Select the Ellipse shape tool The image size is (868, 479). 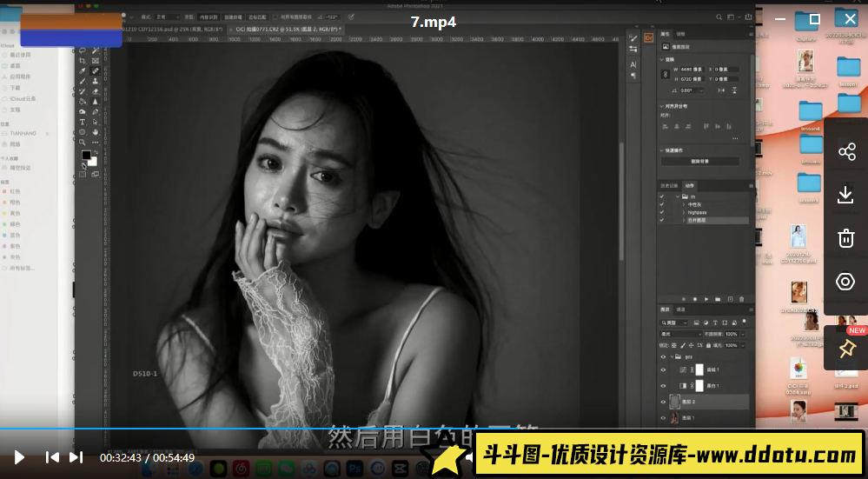pos(82,132)
